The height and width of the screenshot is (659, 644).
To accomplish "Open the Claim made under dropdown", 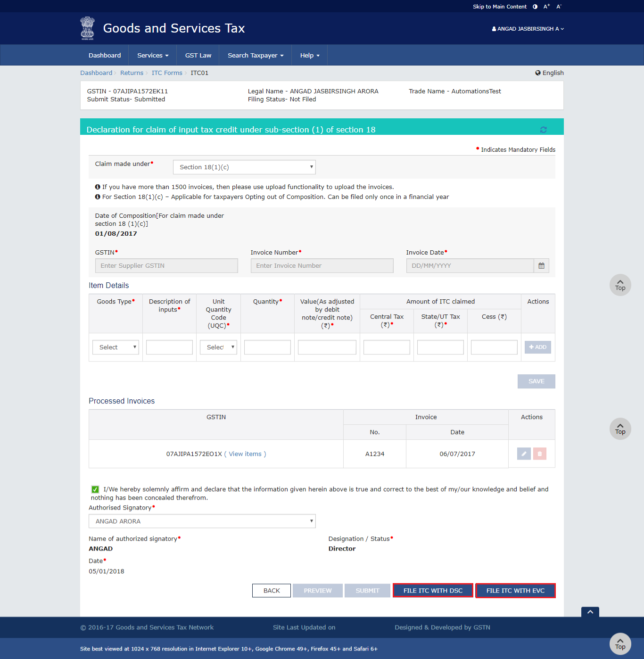I will pos(244,167).
